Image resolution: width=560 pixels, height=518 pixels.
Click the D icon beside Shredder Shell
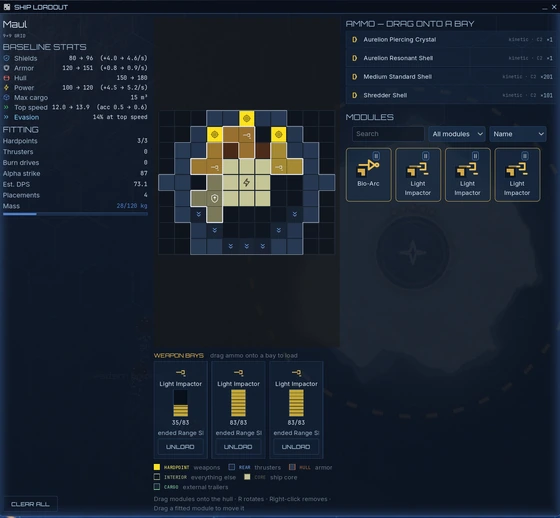[x=354, y=95]
